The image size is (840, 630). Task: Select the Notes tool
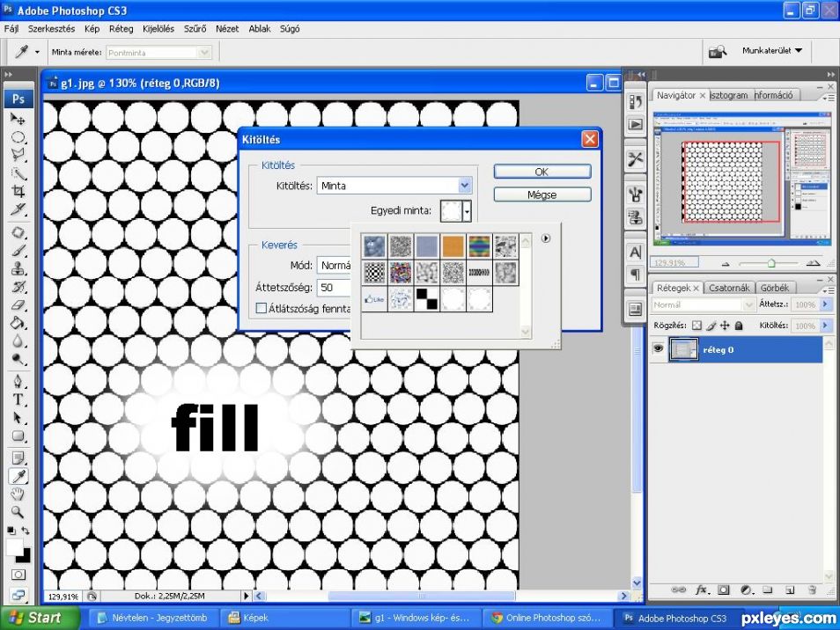click(x=18, y=458)
